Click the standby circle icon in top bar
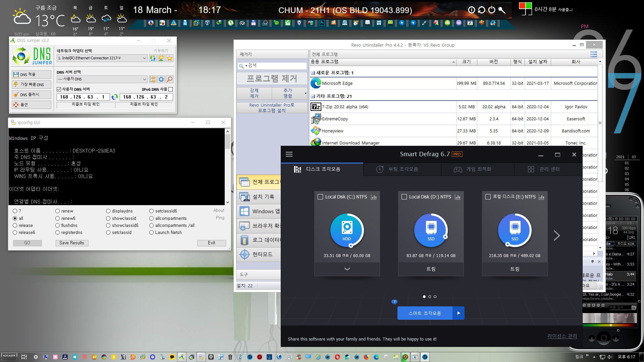Image resolution: width=644 pixels, height=362 pixels. tap(472, 10)
